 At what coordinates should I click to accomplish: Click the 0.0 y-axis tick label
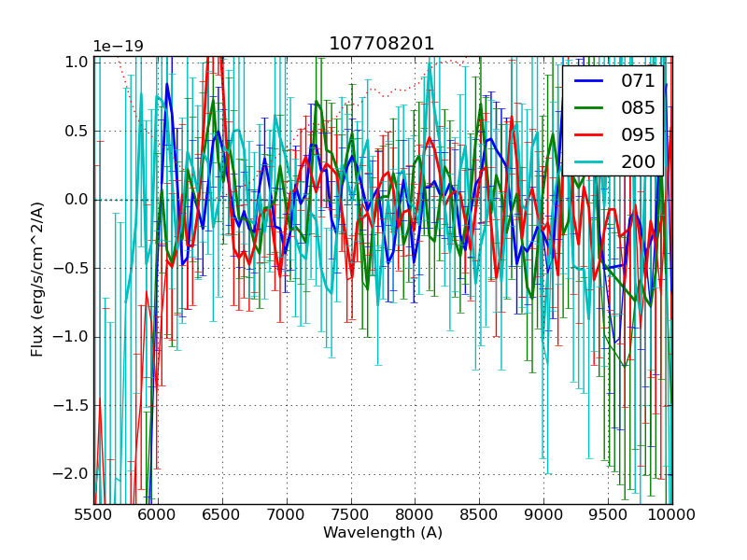(76, 200)
